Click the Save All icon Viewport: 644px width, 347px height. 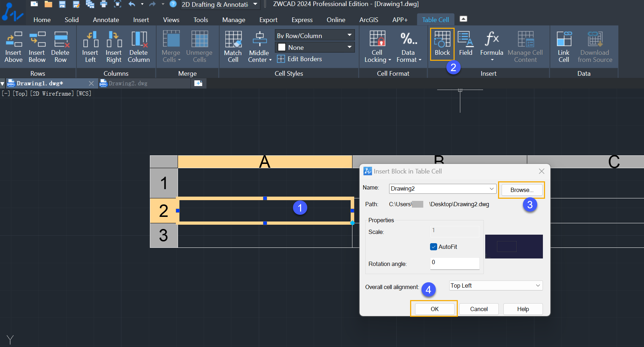pos(90,4)
